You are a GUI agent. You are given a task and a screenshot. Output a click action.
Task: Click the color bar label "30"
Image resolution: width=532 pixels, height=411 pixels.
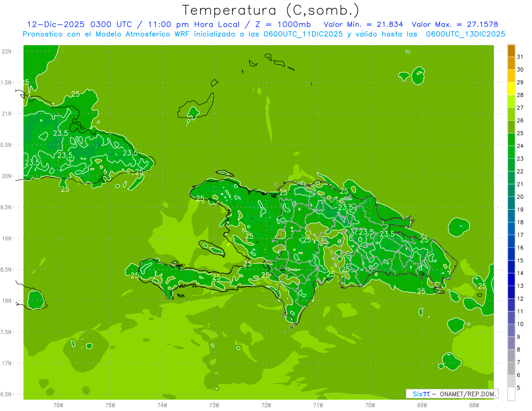pyautogui.click(x=520, y=69)
